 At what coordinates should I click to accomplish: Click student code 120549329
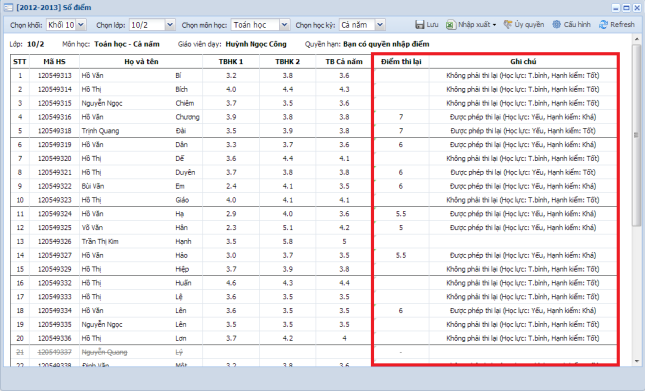tap(54, 269)
